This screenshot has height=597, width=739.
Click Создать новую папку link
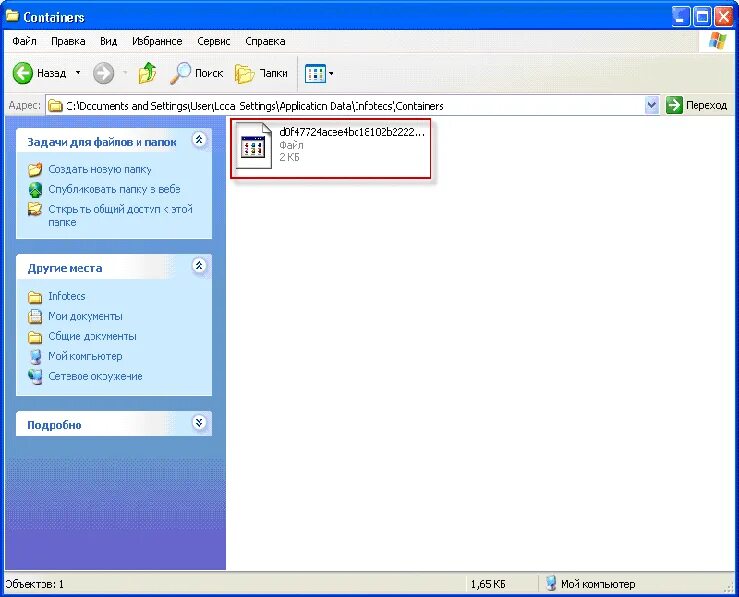click(100, 169)
